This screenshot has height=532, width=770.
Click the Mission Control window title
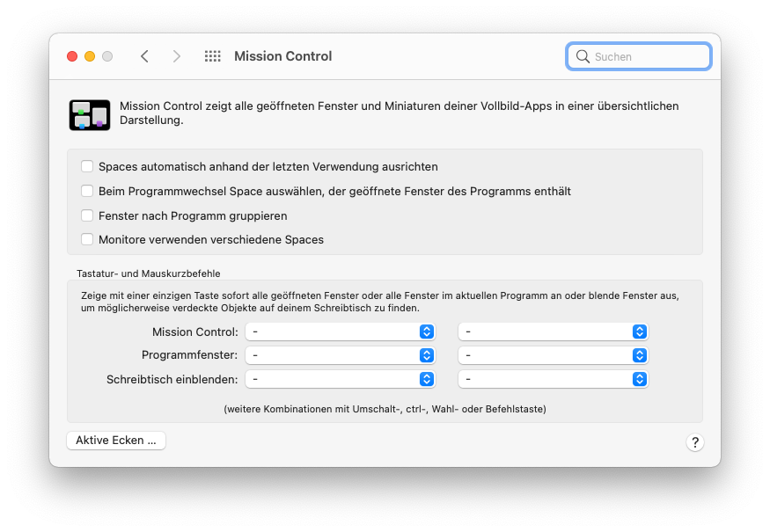[282, 56]
